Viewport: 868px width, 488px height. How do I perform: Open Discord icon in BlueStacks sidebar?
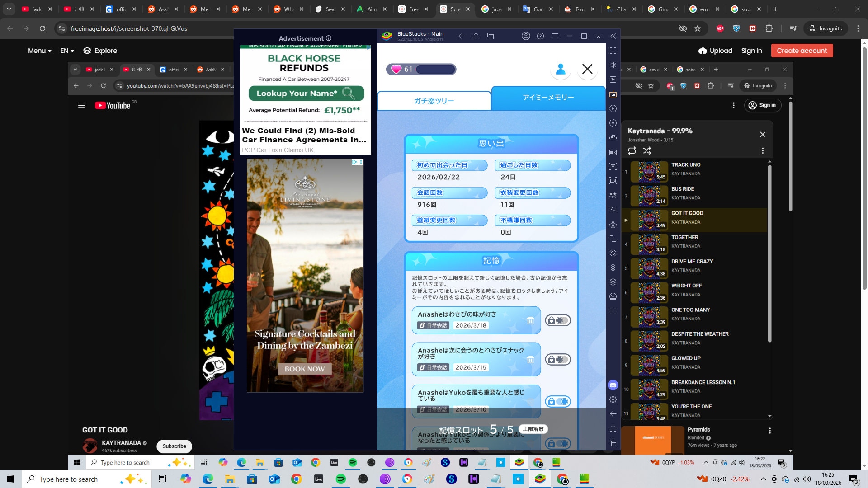[x=613, y=385]
